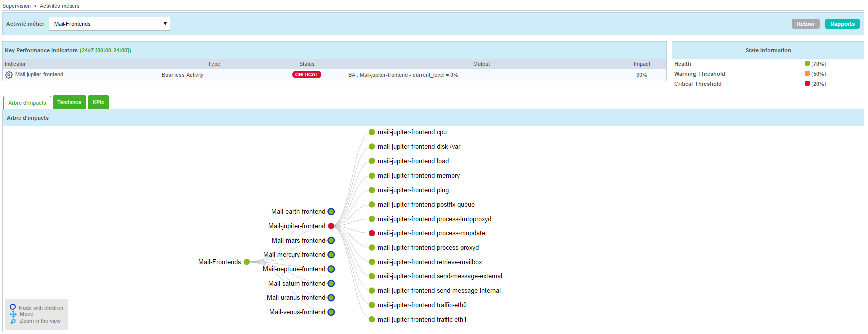Open the Activité métier dropdown
The image size is (868, 334).
(x=109, y=24)
